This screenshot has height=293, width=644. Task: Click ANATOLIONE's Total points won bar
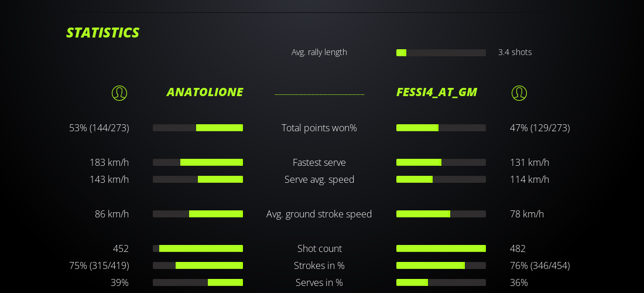pos(198,128)
